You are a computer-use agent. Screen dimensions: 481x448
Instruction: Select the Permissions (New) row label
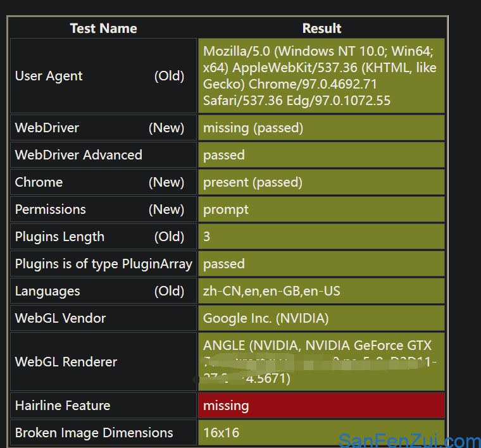click(103, 209)
